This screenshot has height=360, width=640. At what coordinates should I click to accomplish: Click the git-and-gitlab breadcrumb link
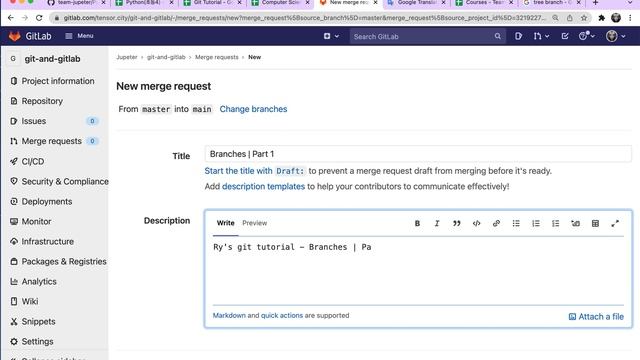pos(166,57)
